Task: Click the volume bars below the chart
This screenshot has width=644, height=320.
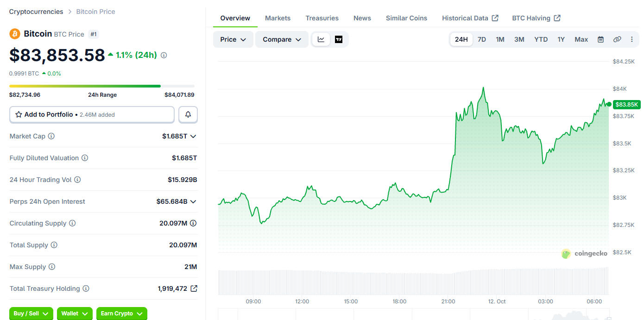Action: pos(413,281)
